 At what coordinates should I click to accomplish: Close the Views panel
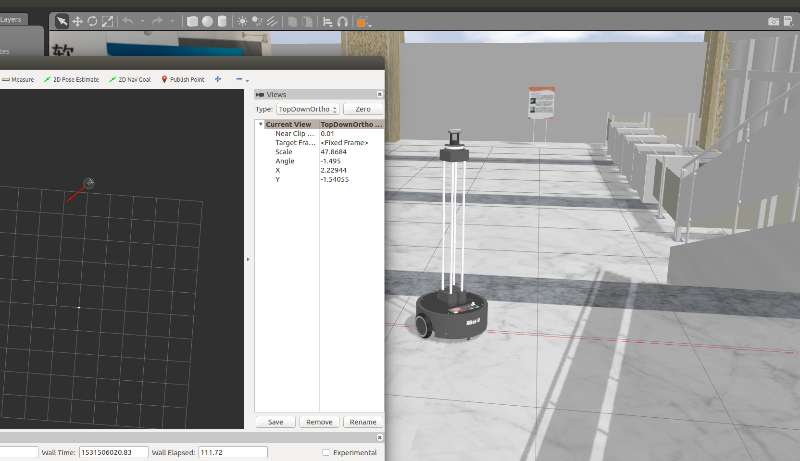click(380, 94)
